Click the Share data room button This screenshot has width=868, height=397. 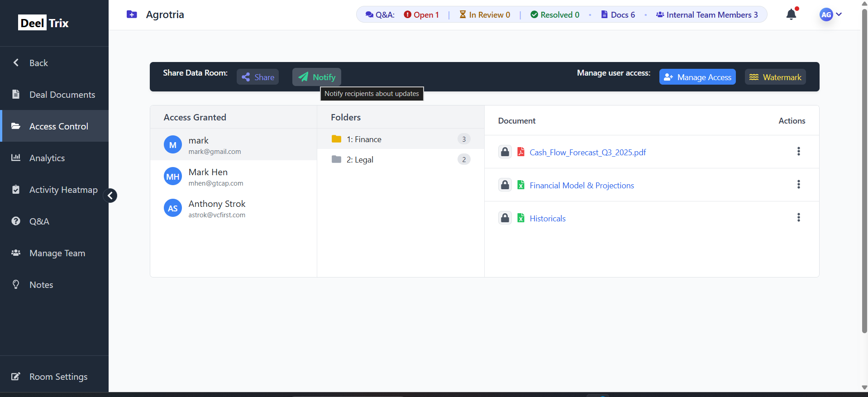[x=258, y=77]
